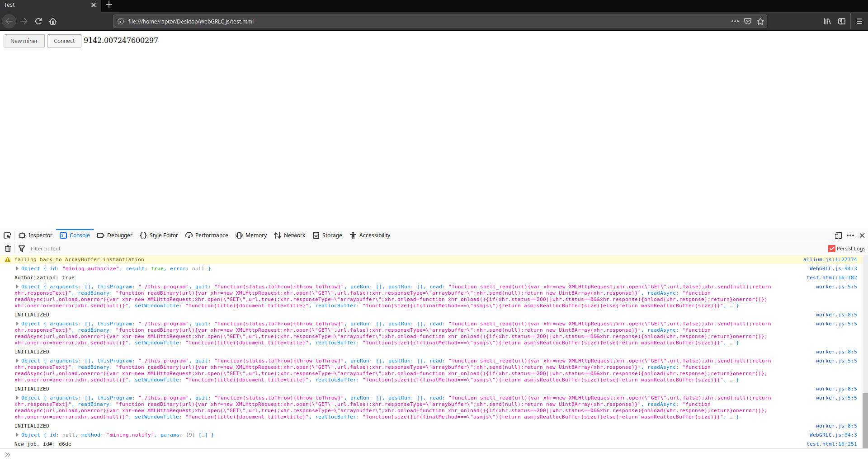Click the Connect button
This screenshot has width=868, height=461.
point(64,41)
